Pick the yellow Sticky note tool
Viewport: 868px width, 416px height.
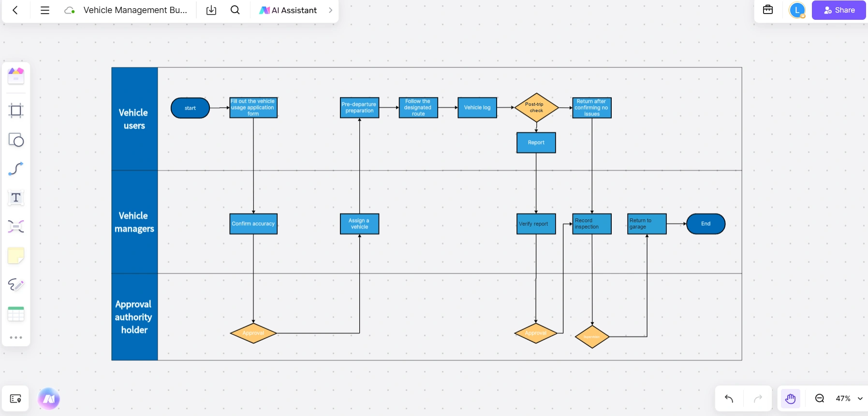click(x=16, y=256)
